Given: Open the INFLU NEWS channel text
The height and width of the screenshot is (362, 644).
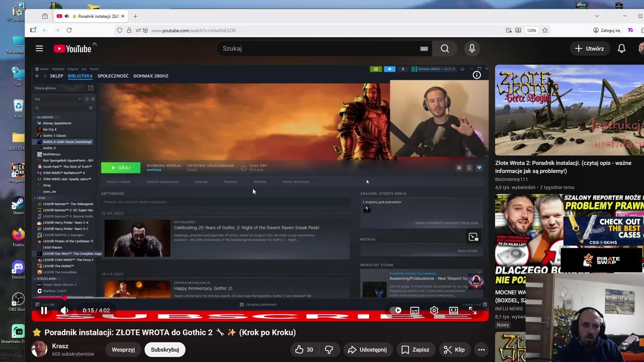Looking at the screenshot, I should [509, 309].
